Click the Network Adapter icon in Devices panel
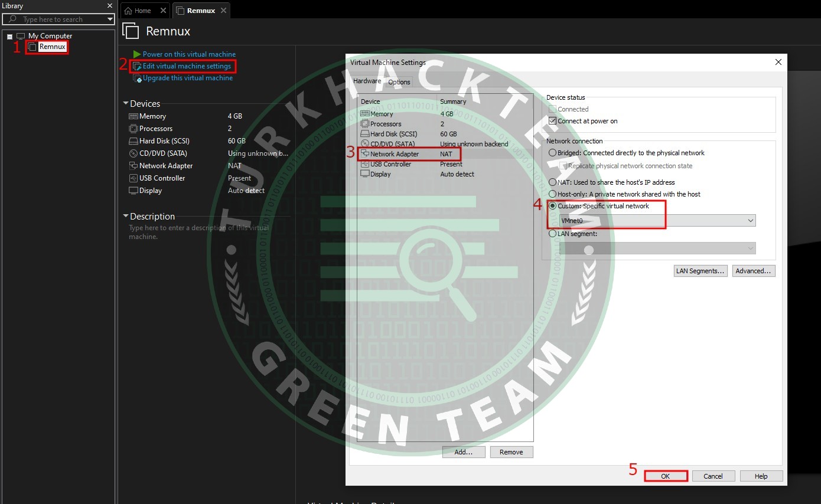Viewport: 821px width, 504px height. click(133, 166)
